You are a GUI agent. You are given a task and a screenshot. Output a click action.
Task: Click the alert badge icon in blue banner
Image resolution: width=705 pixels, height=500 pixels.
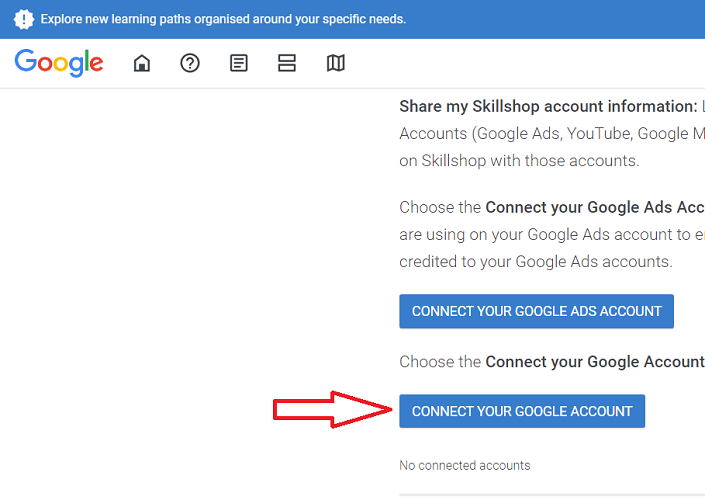point(24,19)
